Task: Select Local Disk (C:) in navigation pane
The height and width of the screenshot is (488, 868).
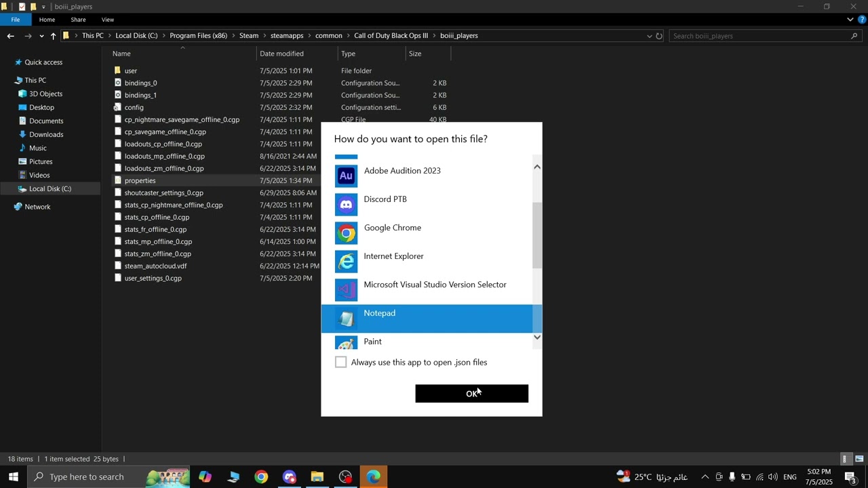Action: pyautogui.click(x=50, y=189)
